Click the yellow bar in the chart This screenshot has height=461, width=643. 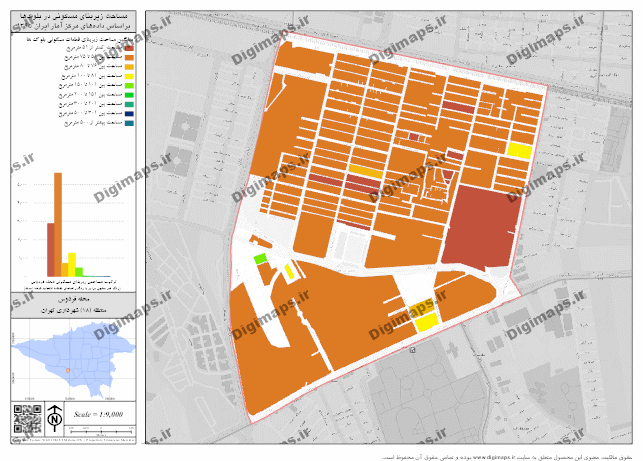point(72,265)
